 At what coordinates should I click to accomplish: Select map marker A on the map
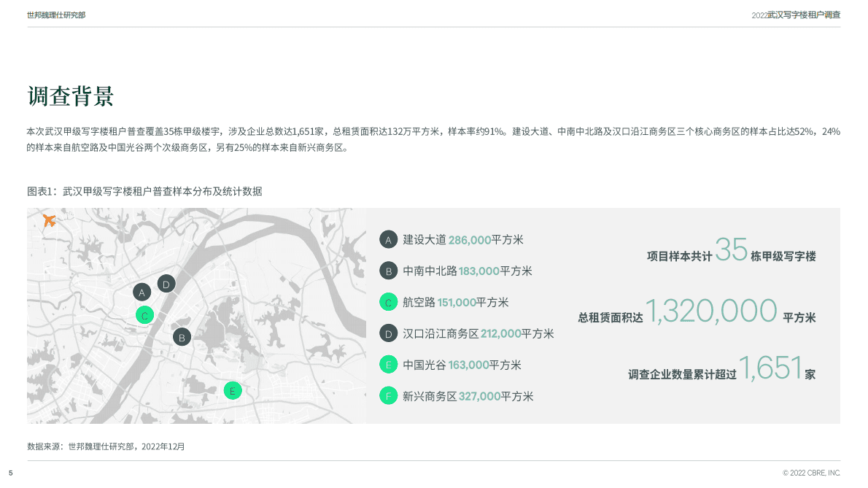coord(142,291)
